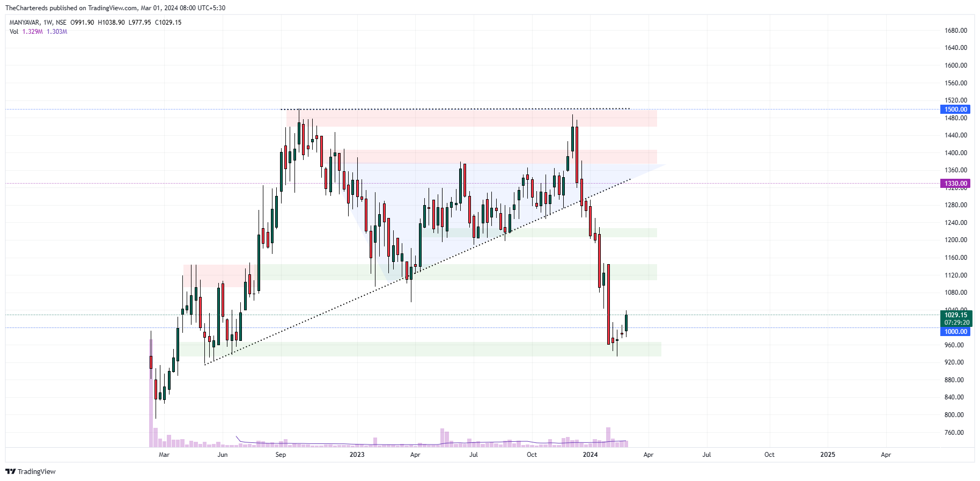Click the 2023 time axis label

357,455
